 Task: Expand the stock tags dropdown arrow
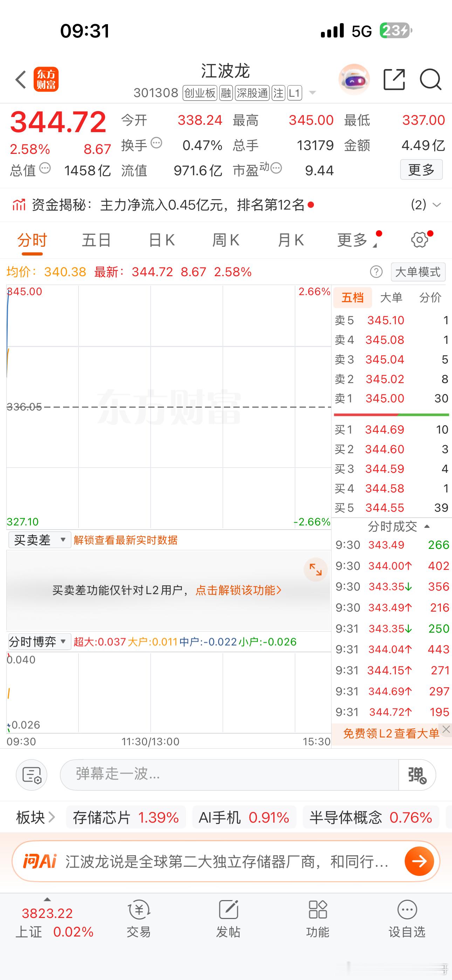312,93
